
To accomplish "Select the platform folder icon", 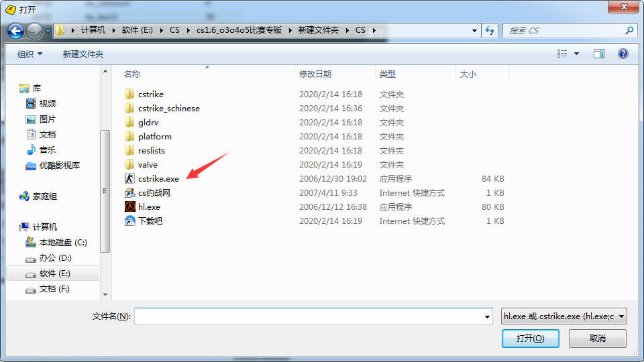I will click(129, 136).
